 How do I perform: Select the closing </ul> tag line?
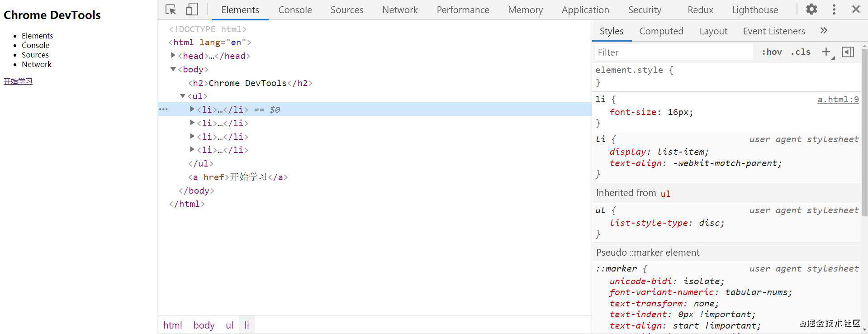tap(201, 163)
